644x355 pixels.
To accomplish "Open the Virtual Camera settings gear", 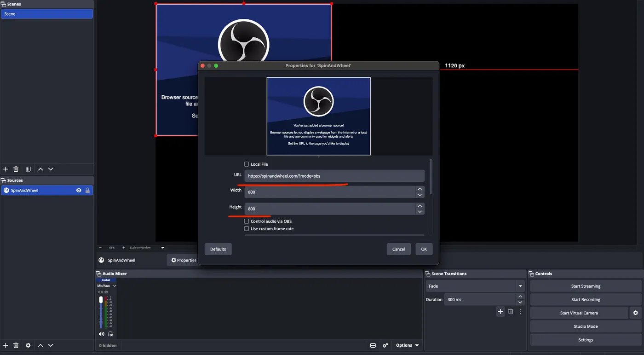I will [635, 313].
